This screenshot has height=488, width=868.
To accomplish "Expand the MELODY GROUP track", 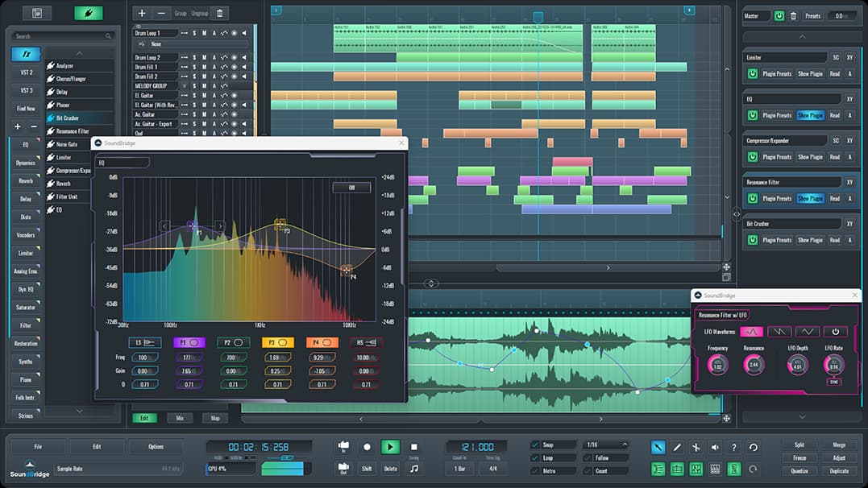I will [x=185, y=85].
